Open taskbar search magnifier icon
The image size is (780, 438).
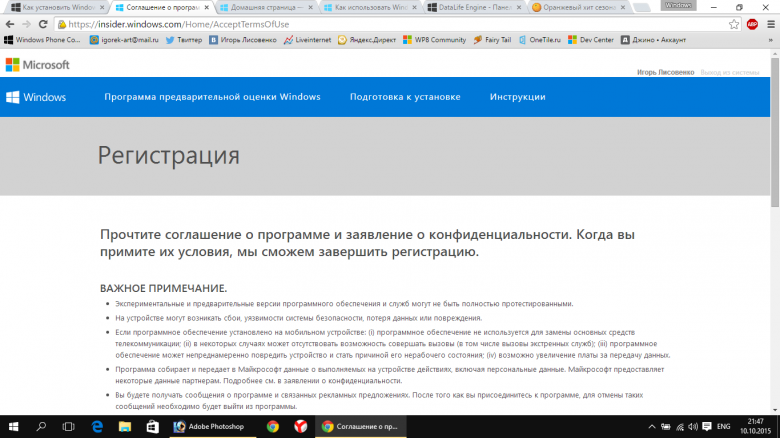point(41,427)
